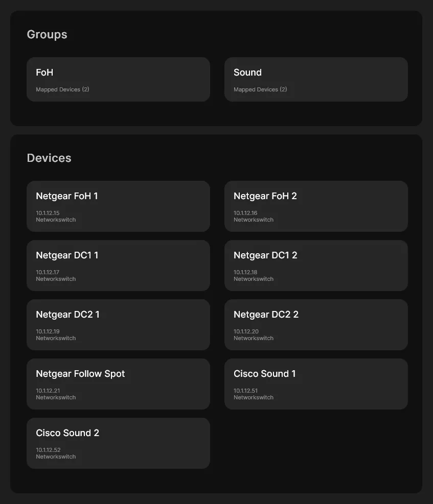Viewport: 433px width, 504px height.
Task: Select the Cisco Sound 1 device
Action: tap(316, 383)
